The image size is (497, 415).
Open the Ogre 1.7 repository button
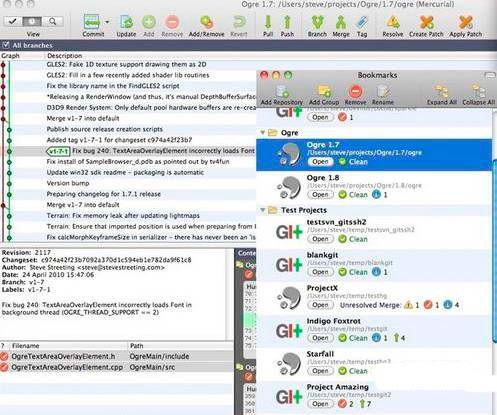(320, 162)
